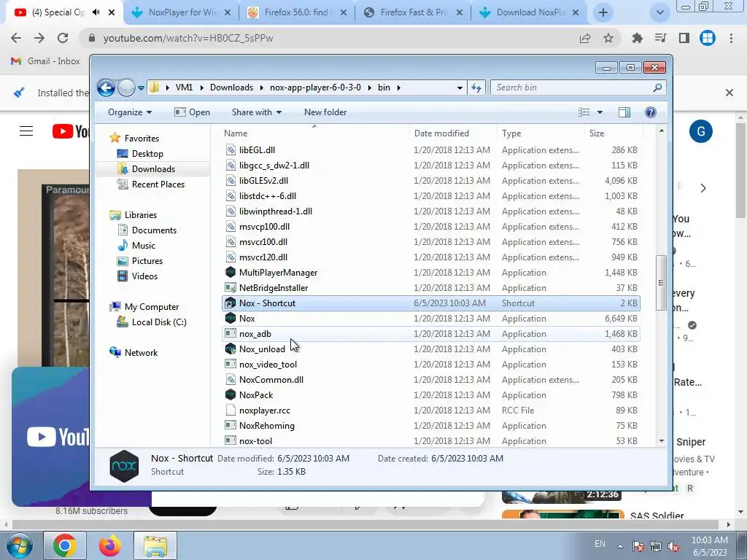Expand the arrow after nox-app-player-6-0-3-0 breadcrumb
This screenshot has height=560, width=747.
click(370, 87)
